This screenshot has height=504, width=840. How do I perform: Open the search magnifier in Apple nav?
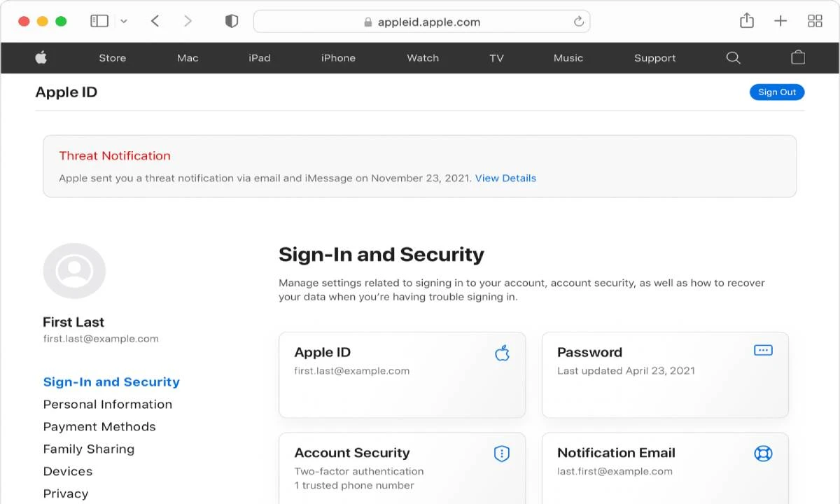click(x=733, y=57)
